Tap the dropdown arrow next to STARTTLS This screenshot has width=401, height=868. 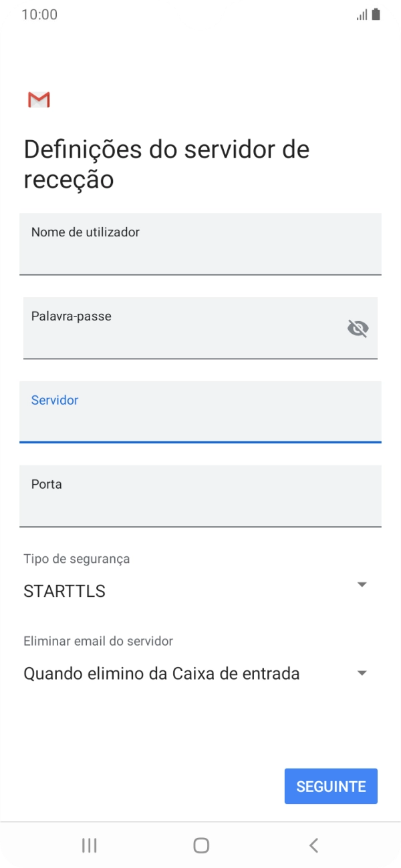362,584
